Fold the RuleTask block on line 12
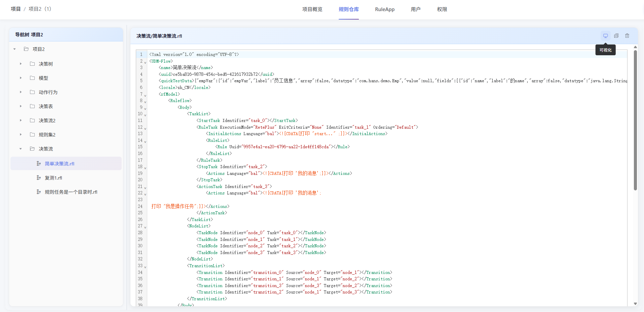644x312 pixels. (145, 128)
